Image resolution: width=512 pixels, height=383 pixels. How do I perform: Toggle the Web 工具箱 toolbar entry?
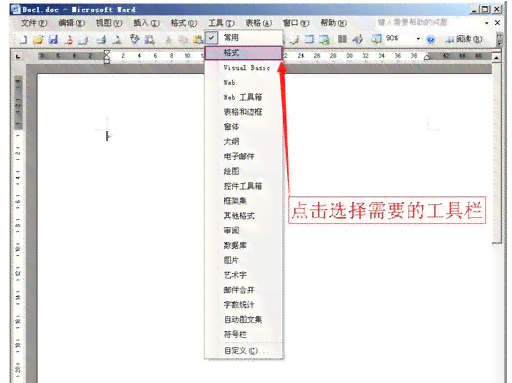click(244, 97)
